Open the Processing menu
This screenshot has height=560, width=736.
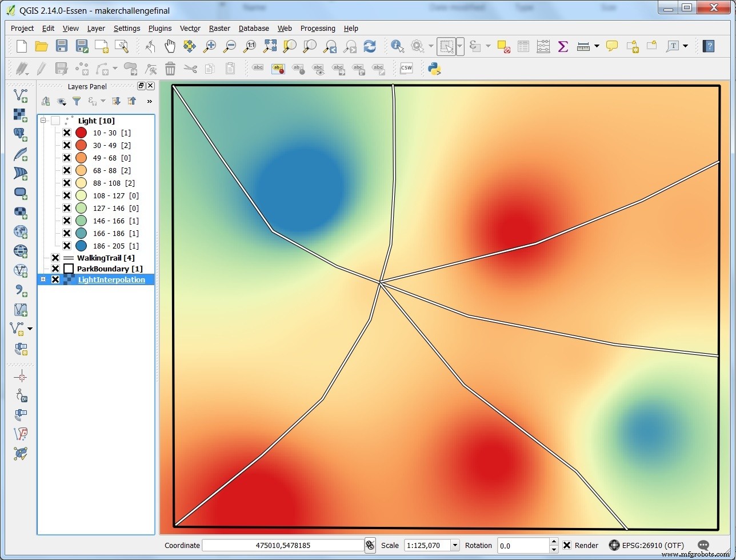(318, 28)
